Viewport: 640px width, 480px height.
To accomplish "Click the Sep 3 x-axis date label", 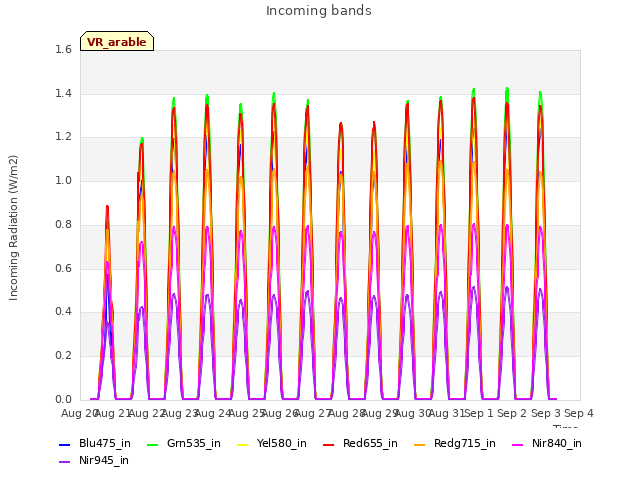I will pos(545,413).
